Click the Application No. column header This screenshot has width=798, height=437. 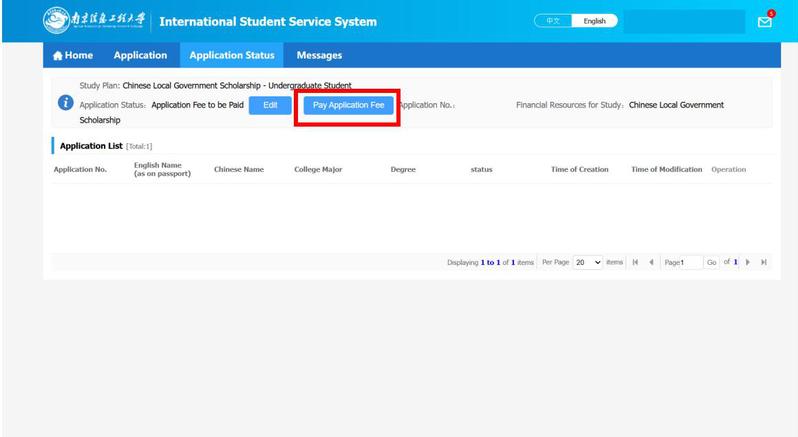point(80,169)
